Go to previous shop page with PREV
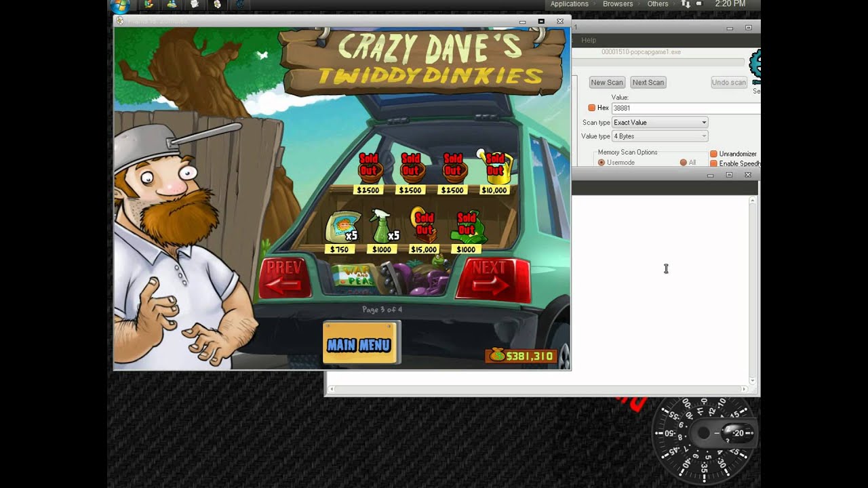The height and width of the screenshot is (488, 868). (x=285, y=278)
